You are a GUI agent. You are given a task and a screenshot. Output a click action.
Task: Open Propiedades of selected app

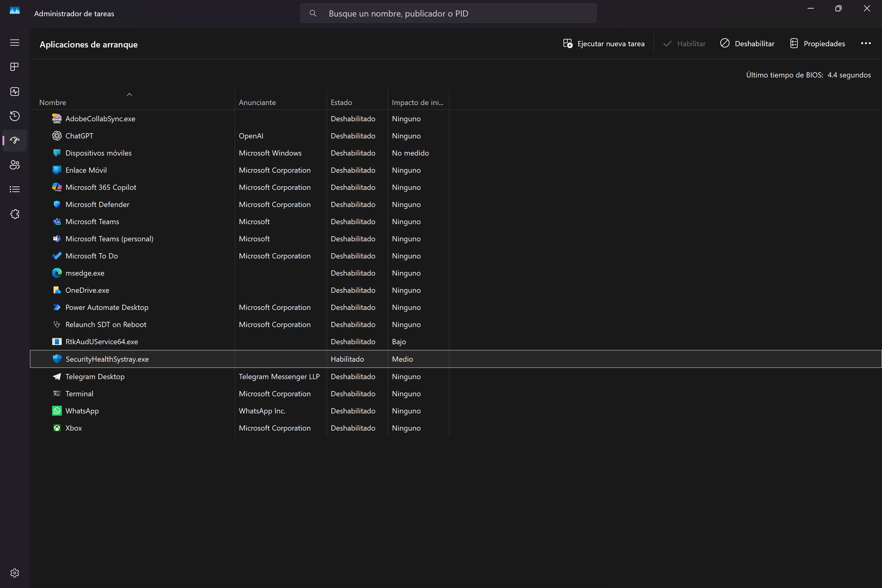point(817,44)
